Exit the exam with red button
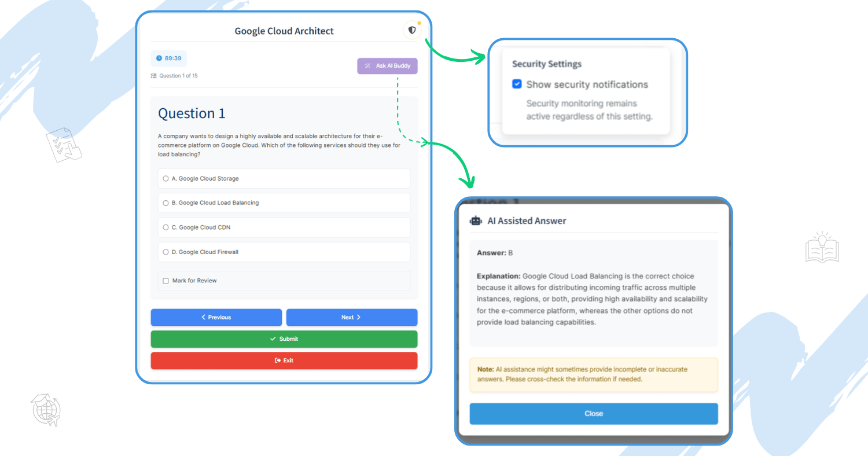Screen dimensions: 868x456 click(284, 361)
